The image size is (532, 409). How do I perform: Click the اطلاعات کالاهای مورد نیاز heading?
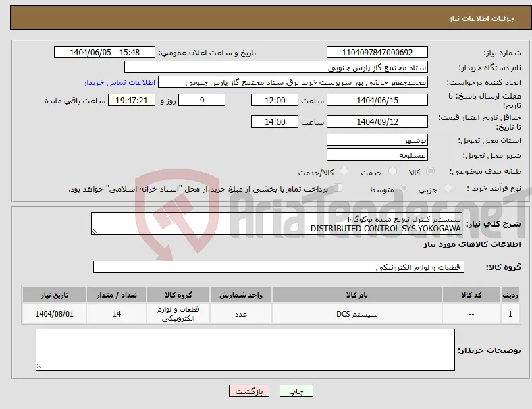472,244
